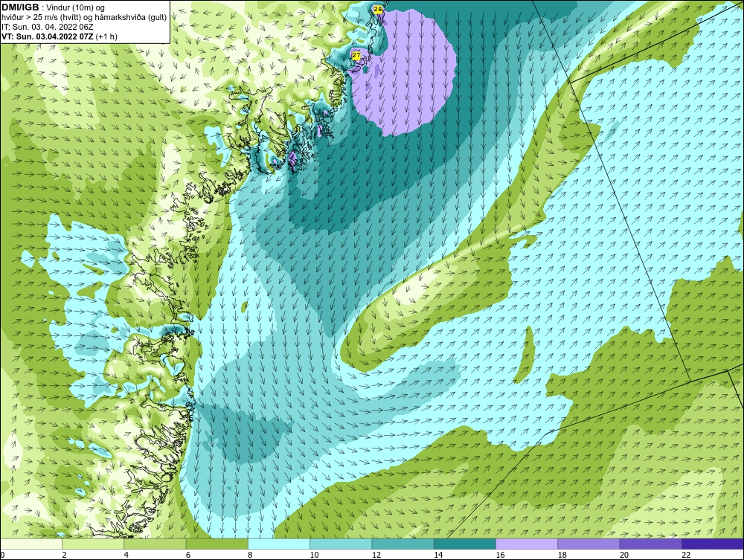The width and height of the screenshot is (744, 560).
Task: Pick the 18–20 m/s medium purple swatch
Action: [x=589, y=544]
